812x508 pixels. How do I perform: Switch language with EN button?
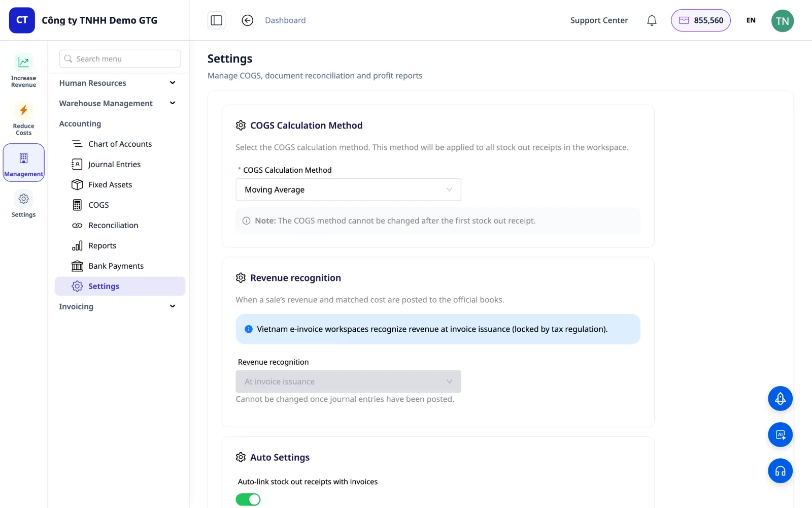pyautogui.click(x=751, y=20)
